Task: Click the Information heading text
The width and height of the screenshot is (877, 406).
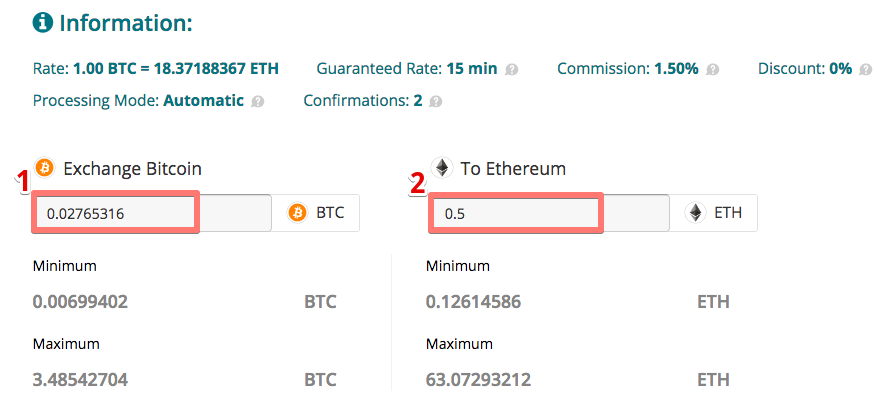Action: pos(126,24)
